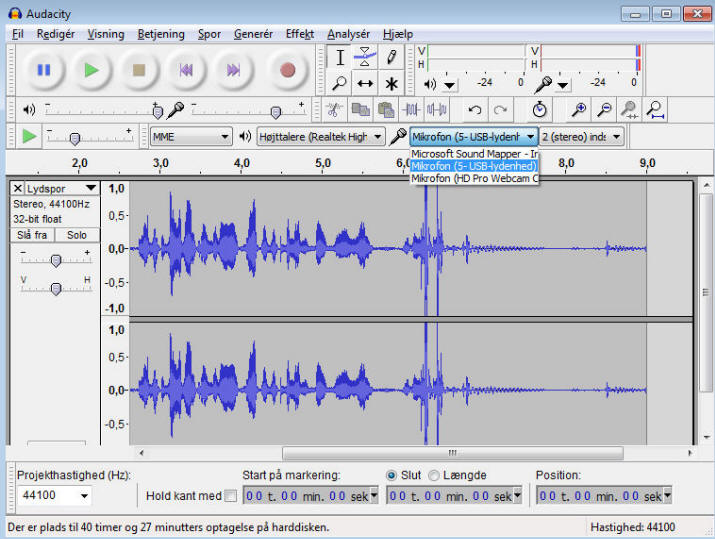The height and width of the screenshot is (539, 715).
Task: Open the output meter dropdown arrow
Action: 450,85
